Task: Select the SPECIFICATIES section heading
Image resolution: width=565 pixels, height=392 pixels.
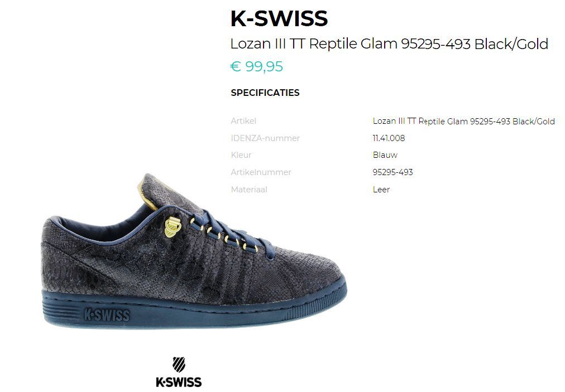Action: coord(265,93)
